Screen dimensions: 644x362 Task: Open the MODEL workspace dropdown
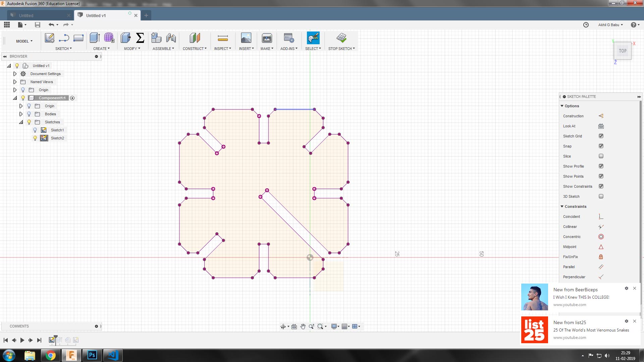click(x=24, y=41)
